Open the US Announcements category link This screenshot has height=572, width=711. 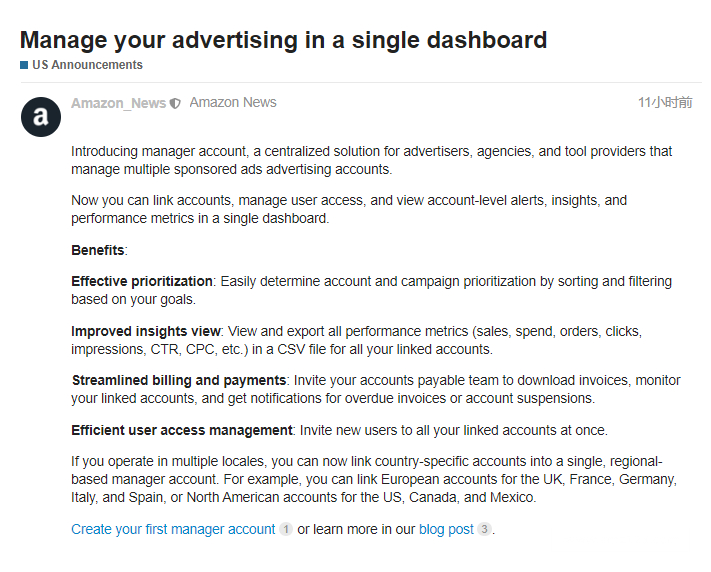(87, 65)
